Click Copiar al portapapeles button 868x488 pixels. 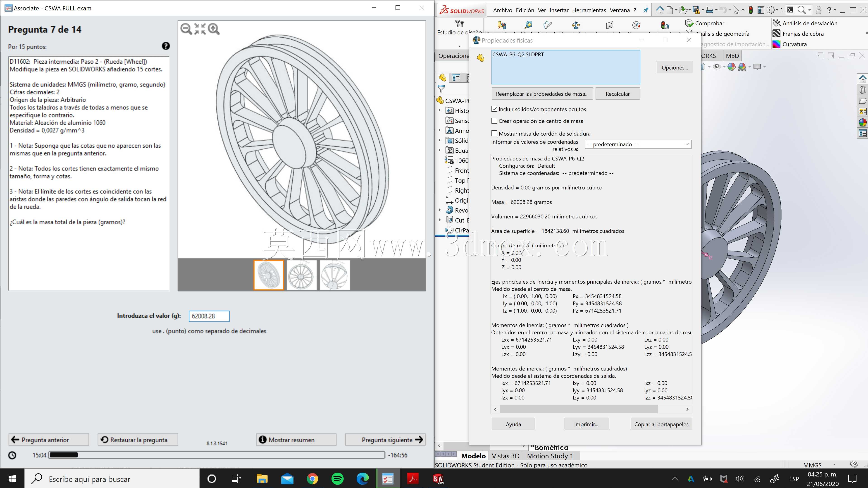coord(661,424)
